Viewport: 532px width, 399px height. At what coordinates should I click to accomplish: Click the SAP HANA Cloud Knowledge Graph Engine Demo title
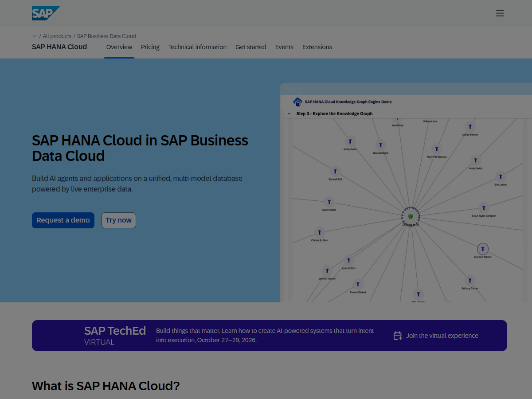click(348, 102)
